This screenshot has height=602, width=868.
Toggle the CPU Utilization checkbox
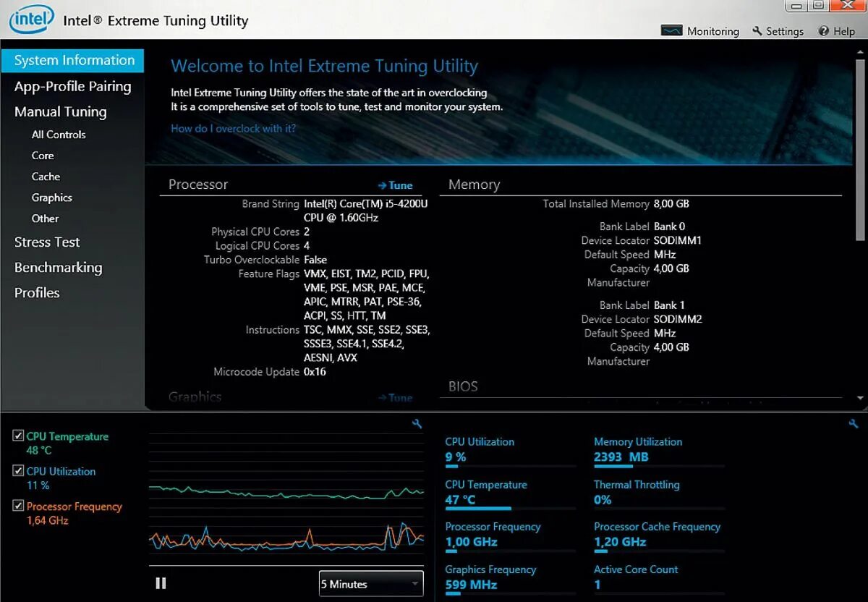click(18, 470)
